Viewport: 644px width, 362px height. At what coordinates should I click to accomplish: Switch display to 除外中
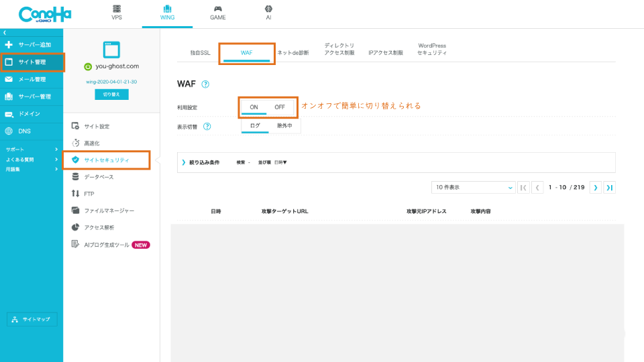pyautogui.click(x=284, y=125)
